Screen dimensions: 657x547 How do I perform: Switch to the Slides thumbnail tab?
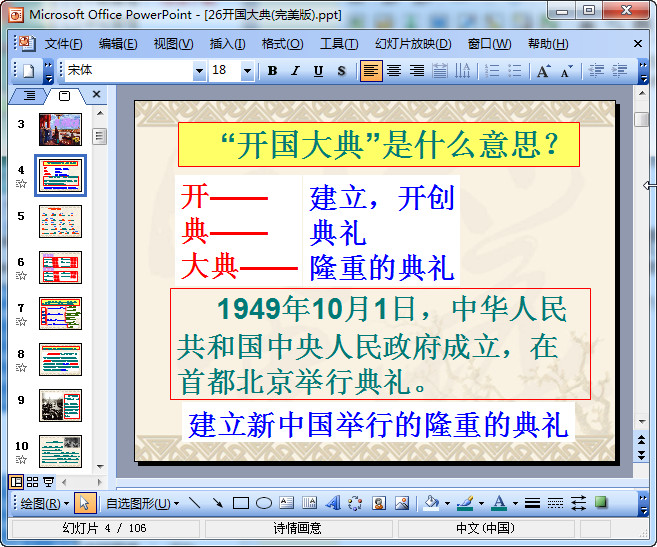coord(65,96)
